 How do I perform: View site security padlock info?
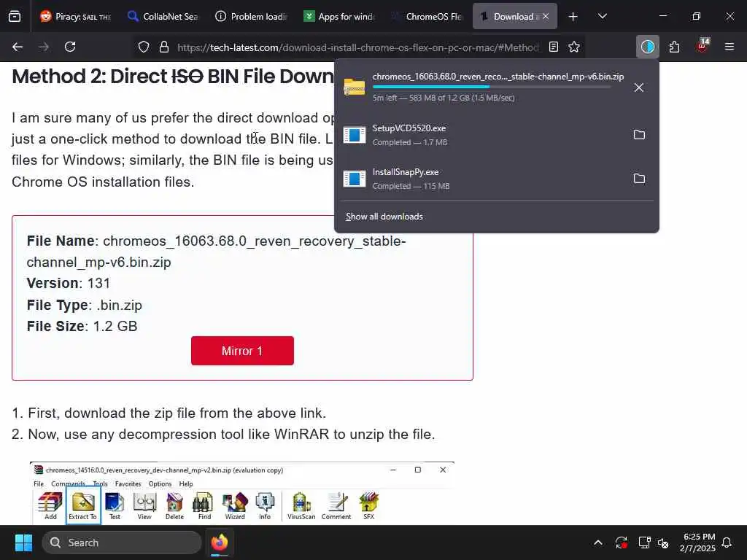pyautogui.click(x=164, y=47)
